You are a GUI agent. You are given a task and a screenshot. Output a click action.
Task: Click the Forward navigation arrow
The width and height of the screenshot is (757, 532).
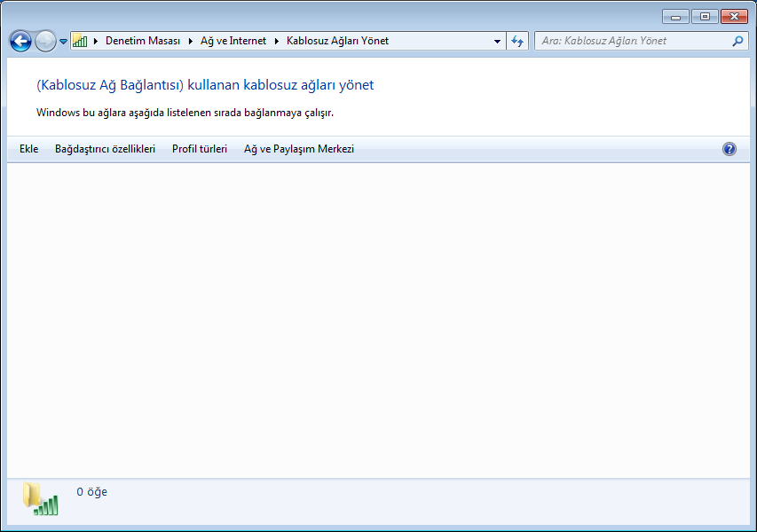(46, 41)
